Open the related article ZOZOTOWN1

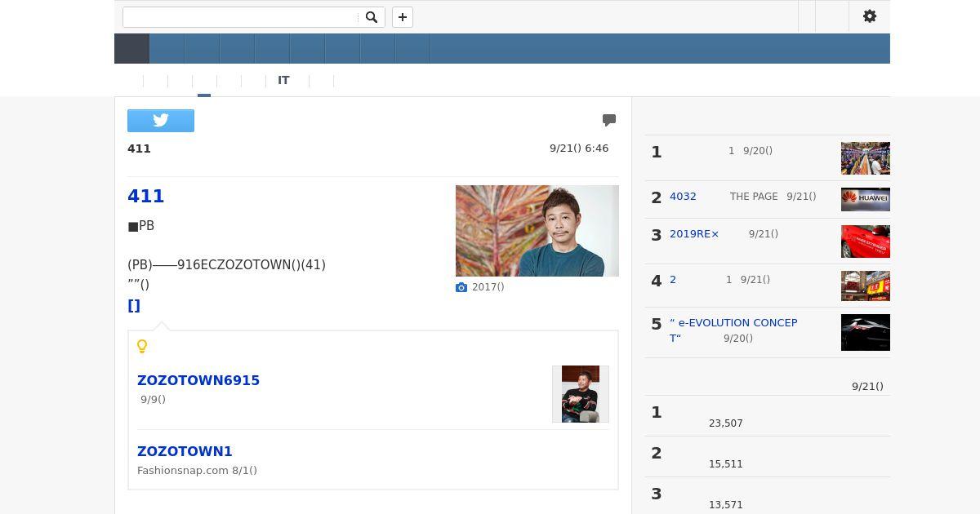tap(185, 451)
